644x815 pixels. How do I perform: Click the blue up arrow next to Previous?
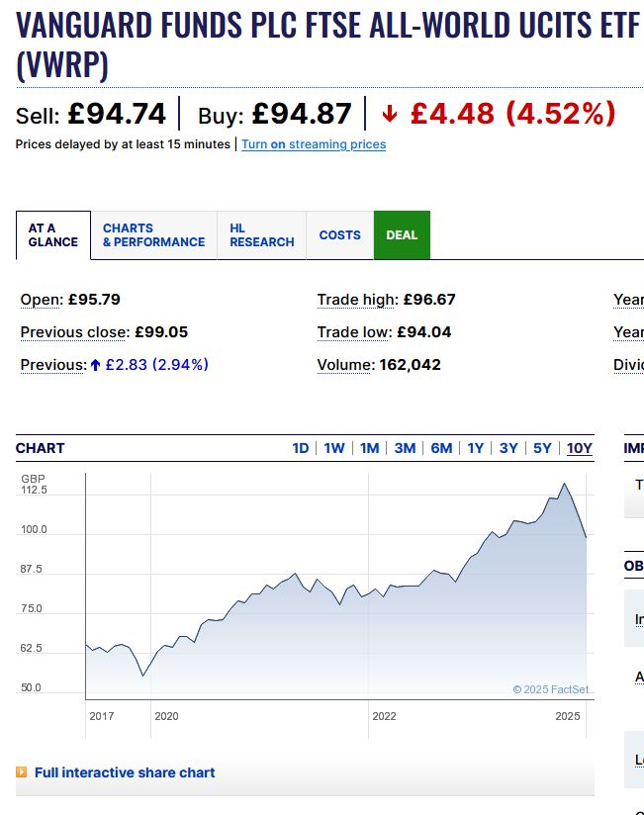tap(96, 365)
